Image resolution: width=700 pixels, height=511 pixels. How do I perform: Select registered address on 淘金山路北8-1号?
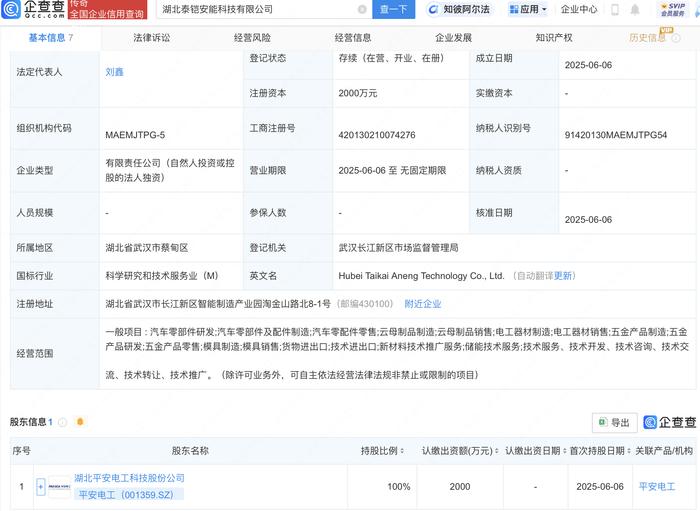tap(218, 304)
